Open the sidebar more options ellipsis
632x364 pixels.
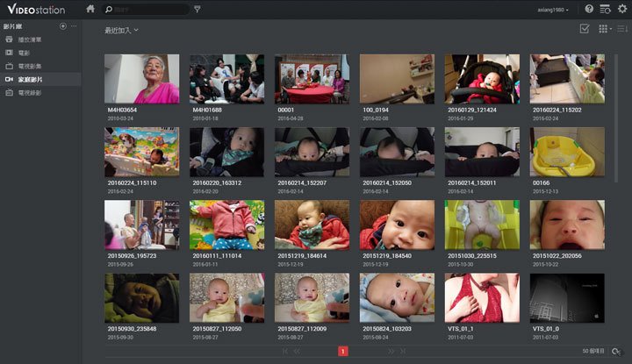point(74,27)
